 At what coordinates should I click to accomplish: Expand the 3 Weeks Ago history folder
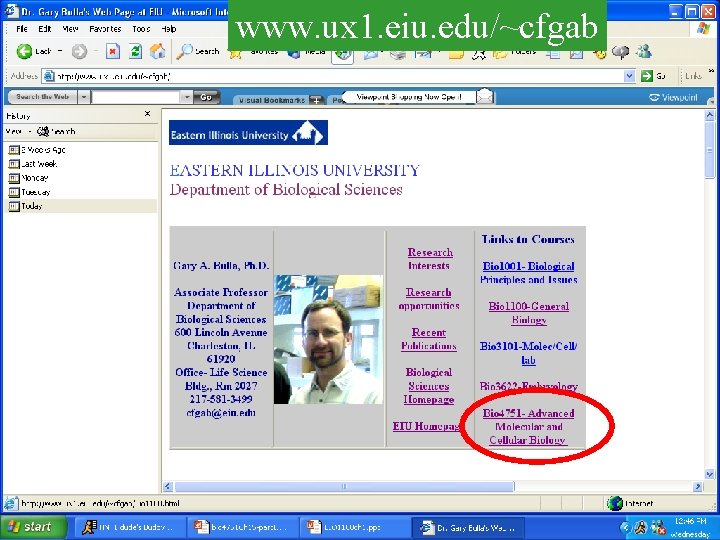pos(37,150)
